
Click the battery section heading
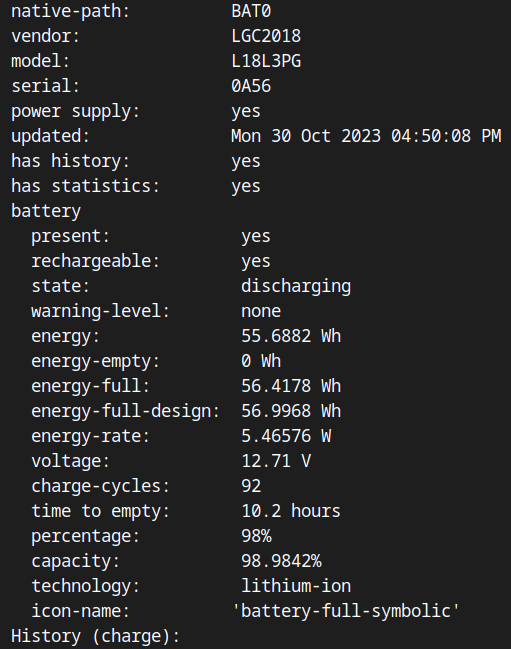click(46, 211)
